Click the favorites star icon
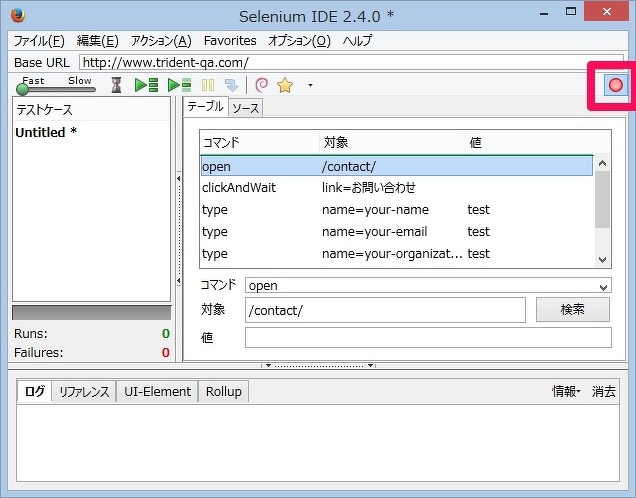 coord(285,86)
